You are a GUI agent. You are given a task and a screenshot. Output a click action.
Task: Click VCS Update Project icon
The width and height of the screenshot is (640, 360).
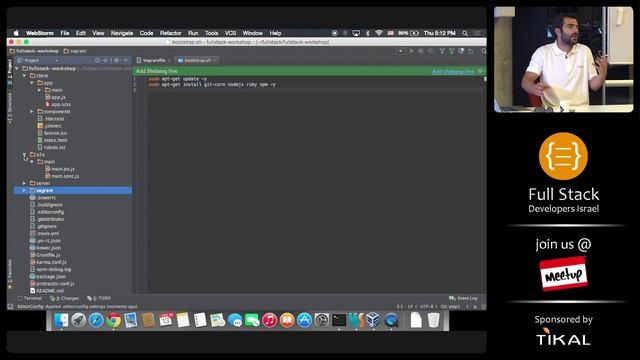tap(442, 51)
